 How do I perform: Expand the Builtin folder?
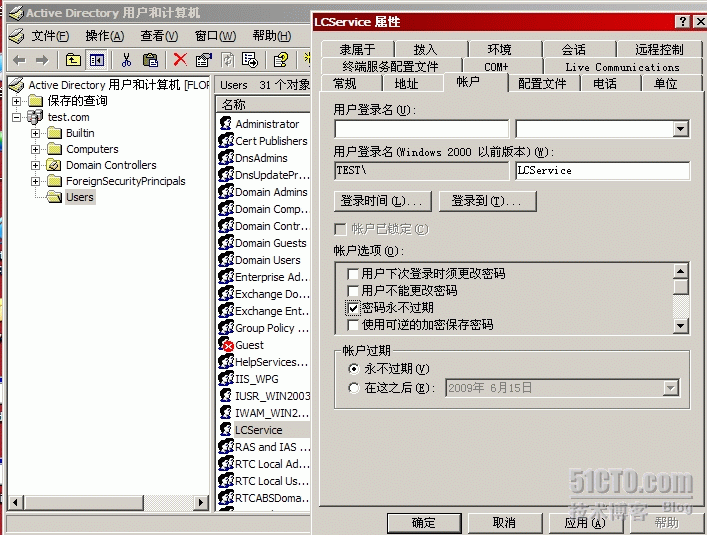point(35,133)
